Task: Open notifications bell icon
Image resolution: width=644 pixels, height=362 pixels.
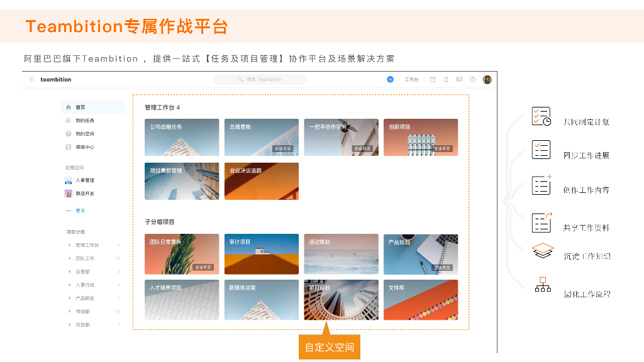Action: coord(446,80)
